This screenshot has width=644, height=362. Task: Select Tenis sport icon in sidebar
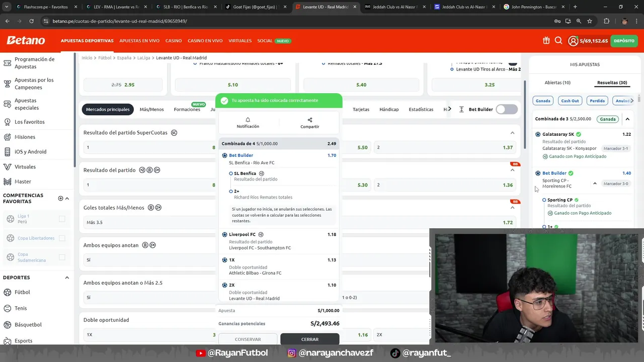tap(8, 308)
